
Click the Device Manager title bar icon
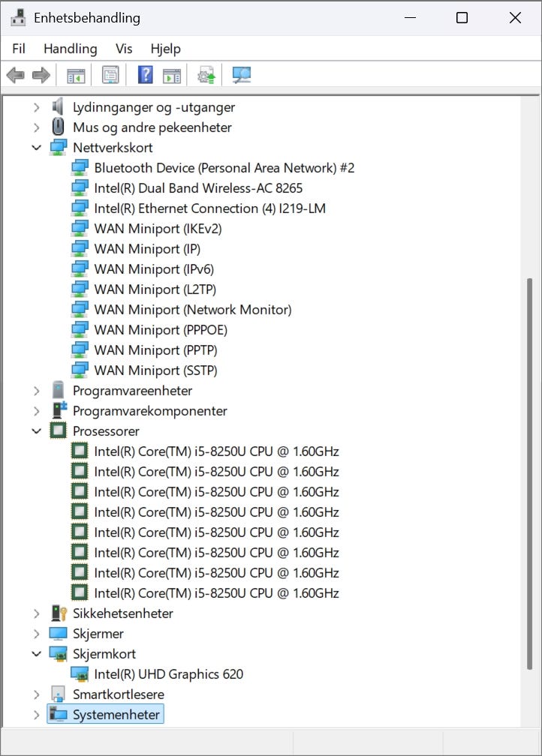pyautogui.click(x=18, y=18)
